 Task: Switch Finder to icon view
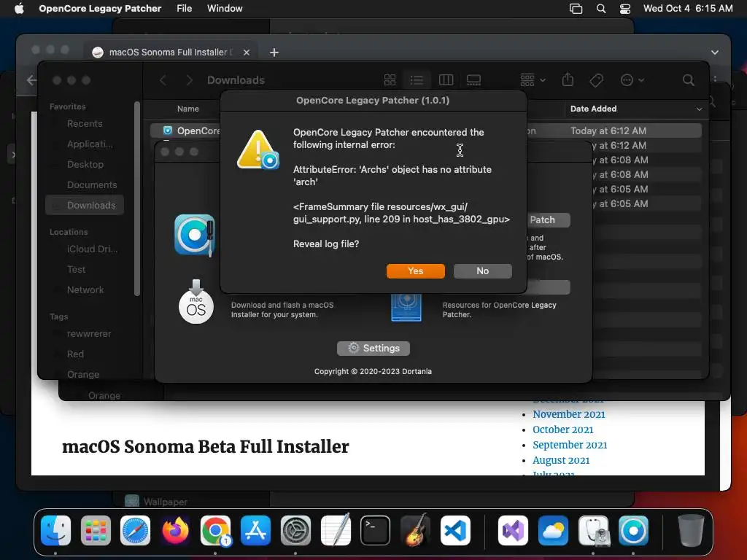coord(390,80)
